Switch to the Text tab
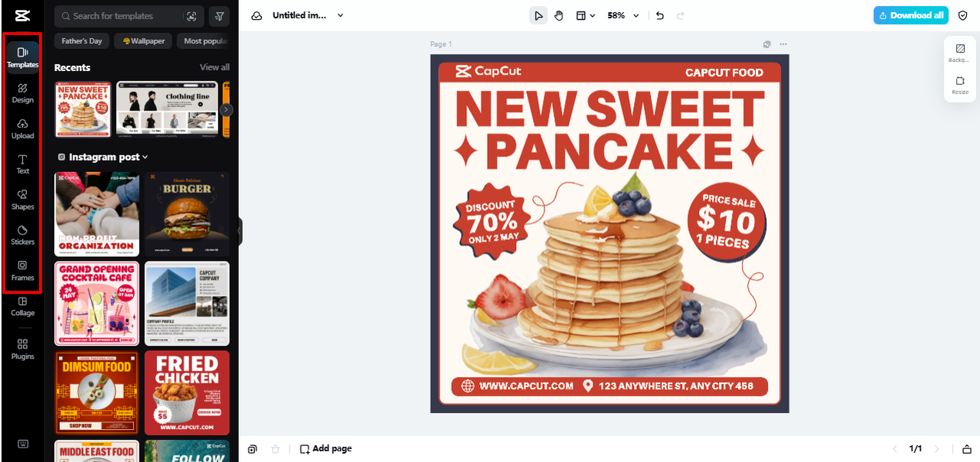The width and height of the screenshot is (980, 462). pos(23,163)
